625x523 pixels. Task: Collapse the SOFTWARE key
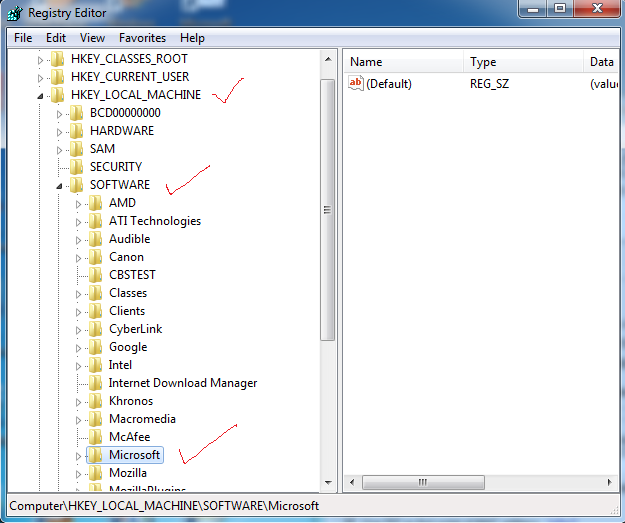[59, 186]
